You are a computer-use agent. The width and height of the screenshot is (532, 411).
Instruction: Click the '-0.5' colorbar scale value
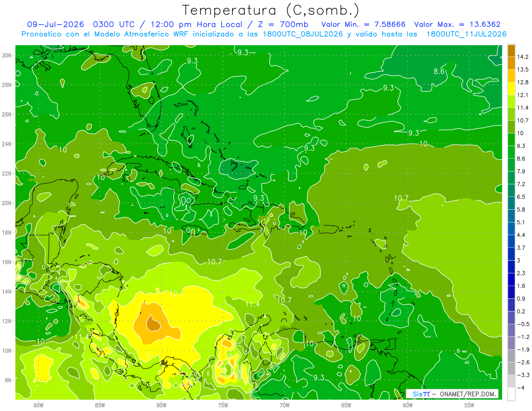[x=523, y=324]
